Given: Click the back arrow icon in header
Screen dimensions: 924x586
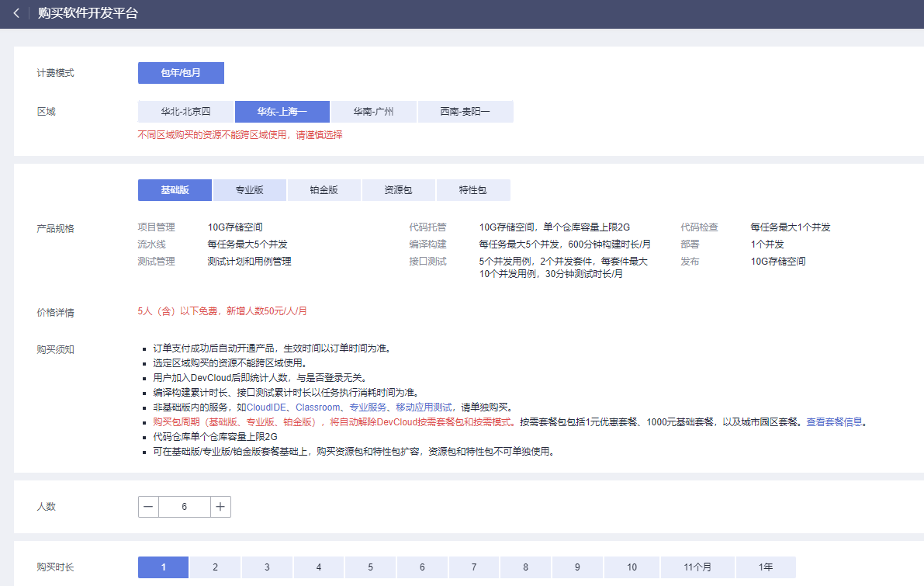Looking at the screenshot, I should coord(16,14).
